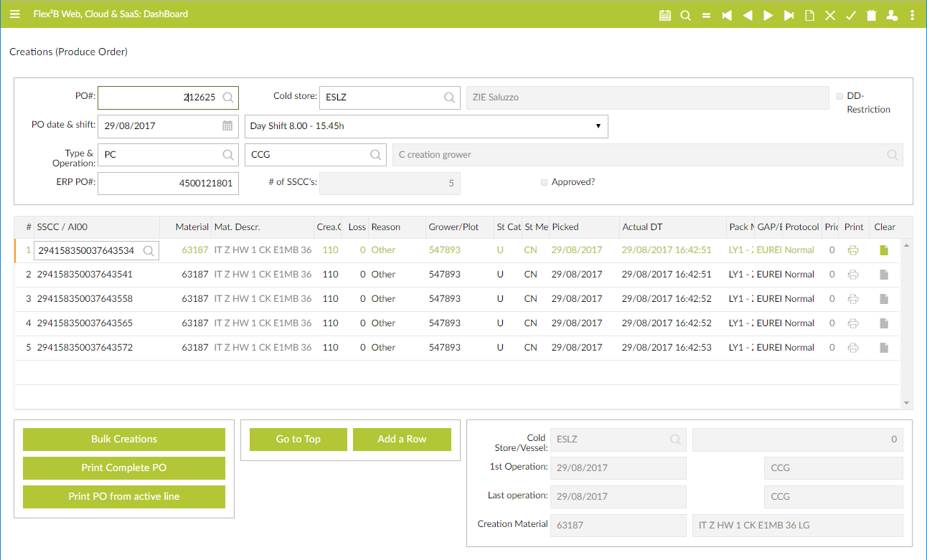This screenshot has height=560, width=927.
Task: Click the scroll down arrow of the grid
Action: click(907, 403)
